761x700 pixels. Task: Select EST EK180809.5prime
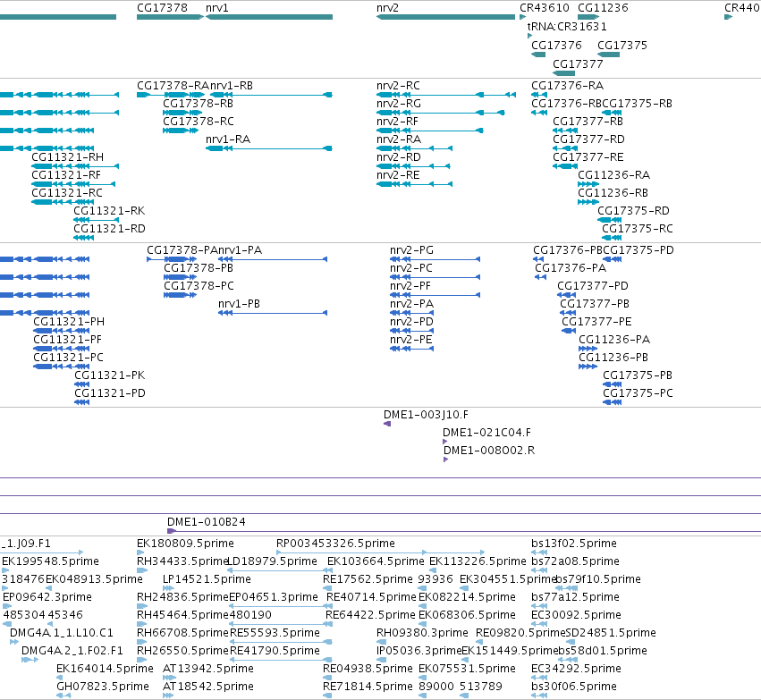tap(185, 544)
